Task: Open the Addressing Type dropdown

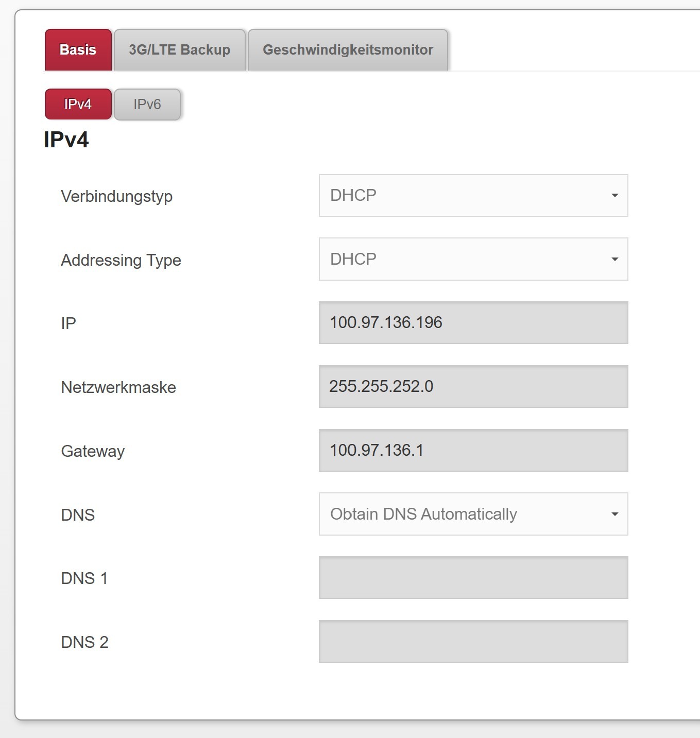Action: point(473,259)
